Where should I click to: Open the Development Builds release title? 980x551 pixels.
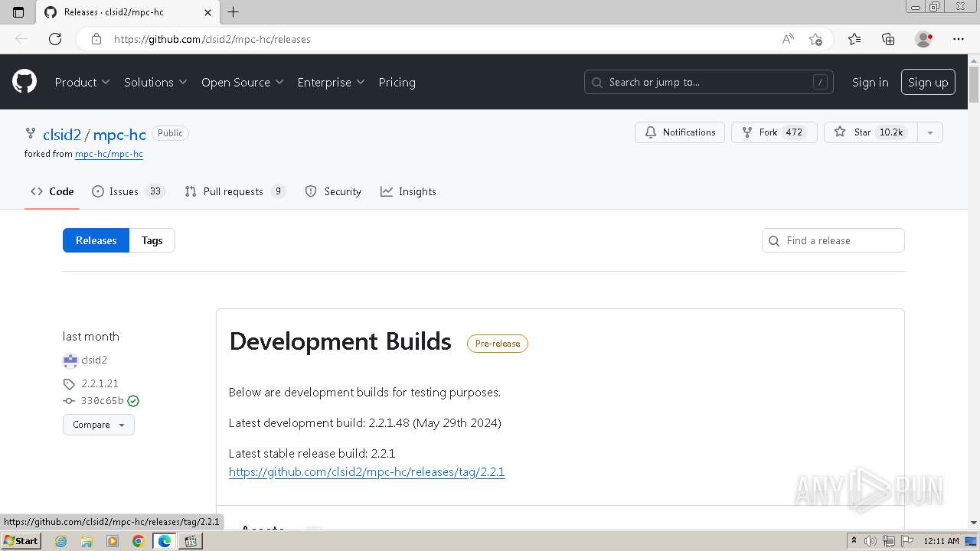pos(341,341)
